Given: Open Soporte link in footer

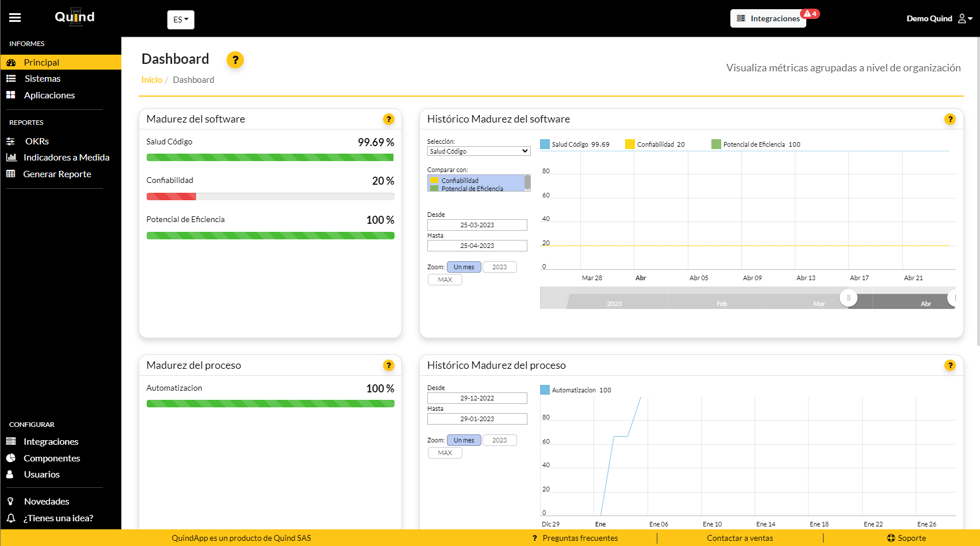Looking at the screenshot, I should pyautogui.click(x=906, y=538).
